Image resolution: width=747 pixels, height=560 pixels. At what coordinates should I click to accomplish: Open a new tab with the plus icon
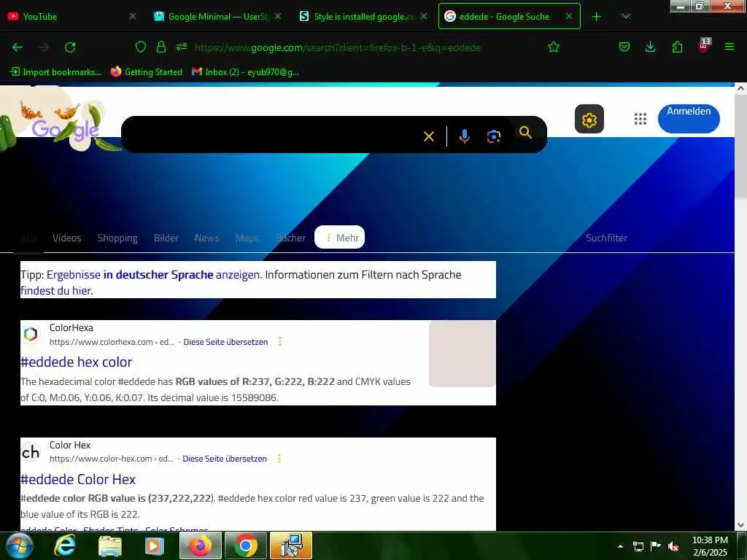point(596,17)
